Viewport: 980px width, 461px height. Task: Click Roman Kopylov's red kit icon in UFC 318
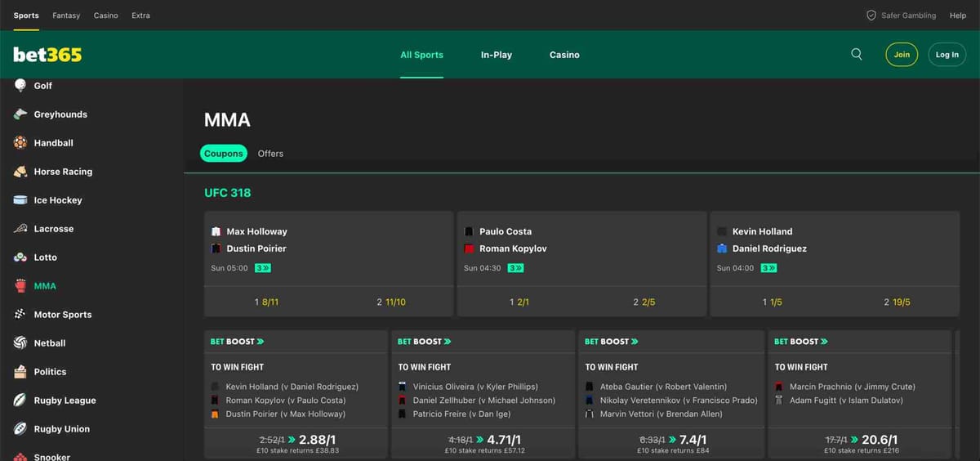coord(469,248)
